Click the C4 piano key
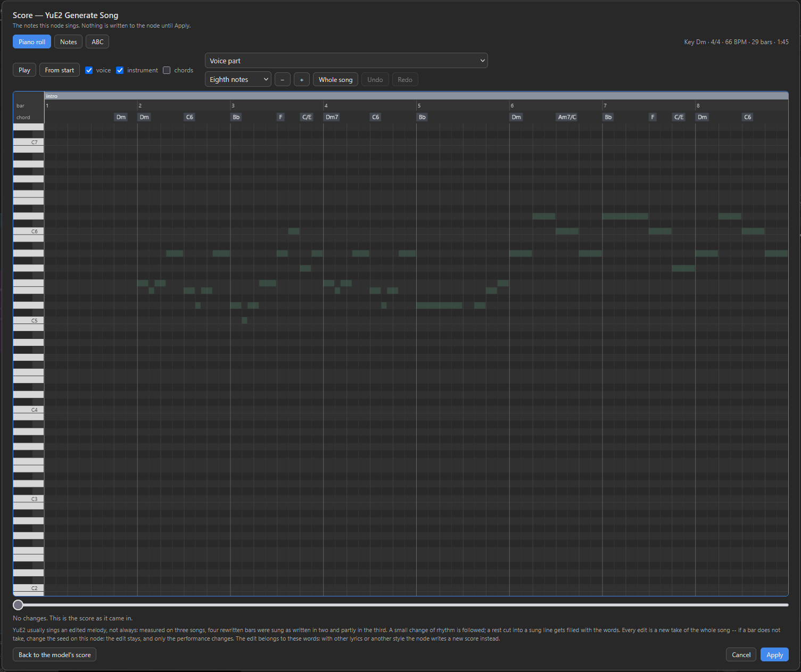801x672 pixels. coord(29,410)
